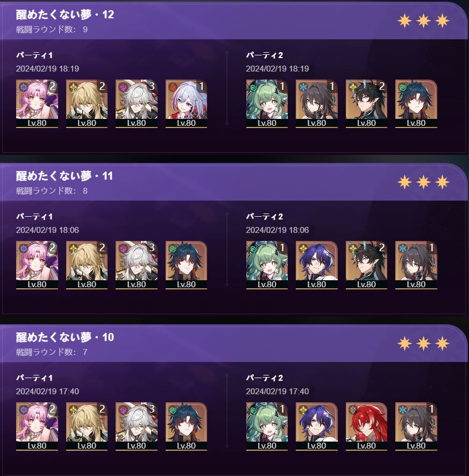Click the ice-element black-haired character in stage 10 party 2
The image size is (469, 476).
click(x=416, y=427)
